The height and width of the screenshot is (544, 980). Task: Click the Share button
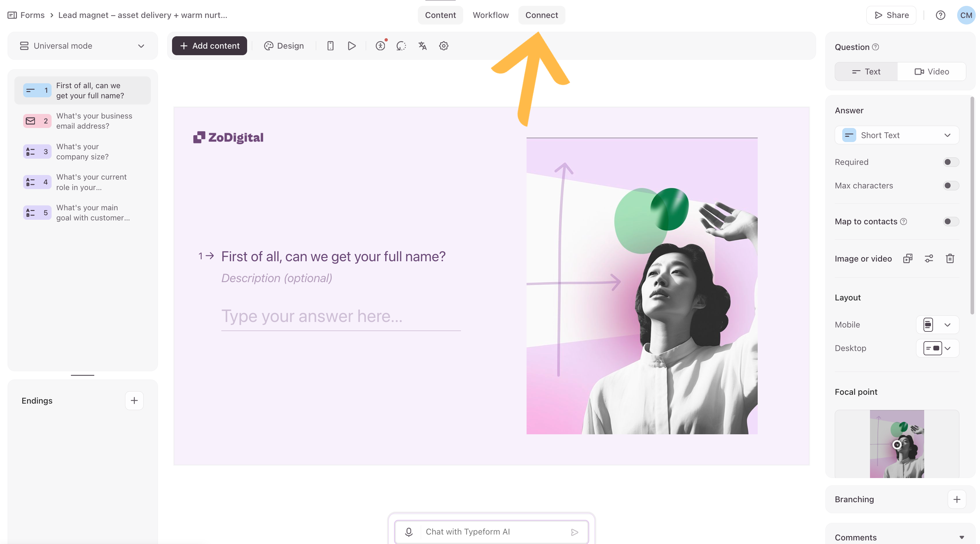pyautogui.click(x=891, y=15)
